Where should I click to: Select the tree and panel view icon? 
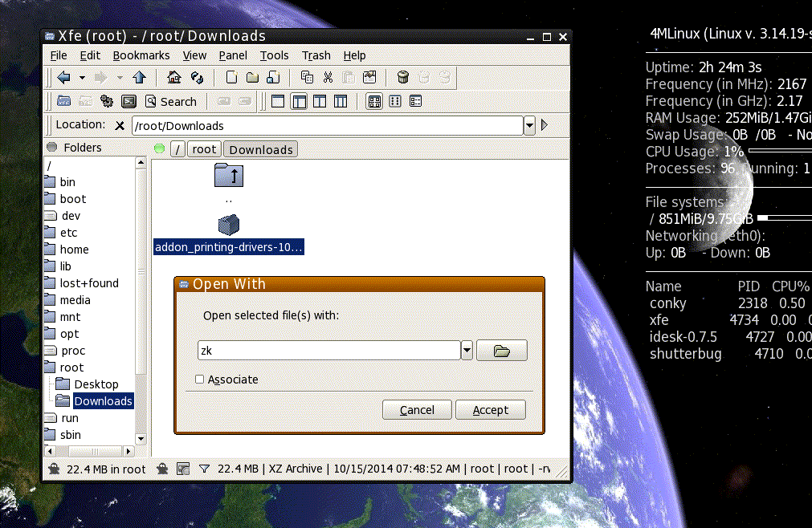pyautogui.click(x=300, y=101)
